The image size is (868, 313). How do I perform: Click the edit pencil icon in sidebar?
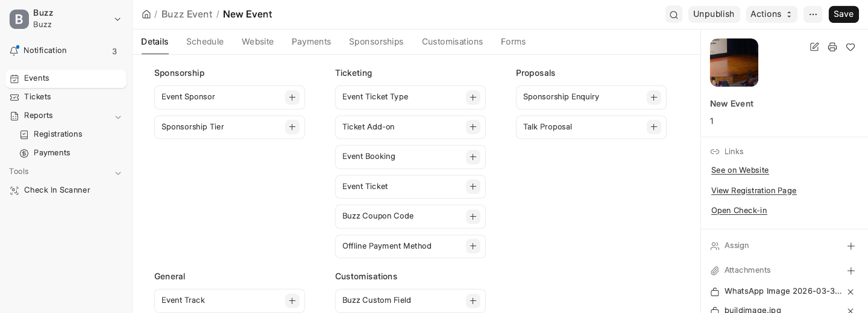point(814,47)
